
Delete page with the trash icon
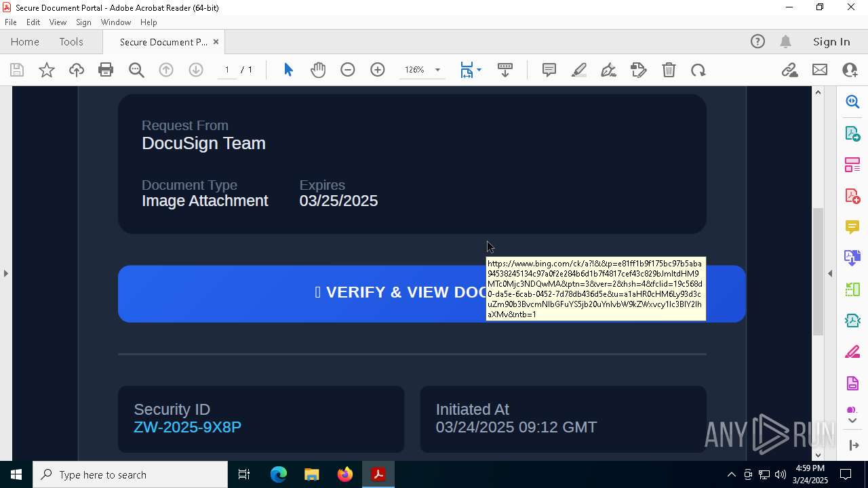(669, 70)
